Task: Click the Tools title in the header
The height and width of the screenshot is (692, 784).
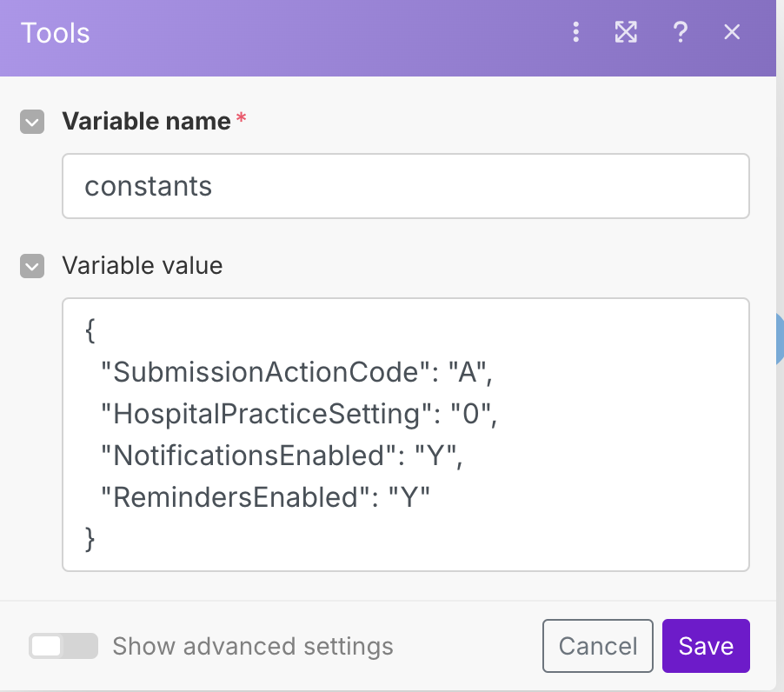Action: coord(56,33)
